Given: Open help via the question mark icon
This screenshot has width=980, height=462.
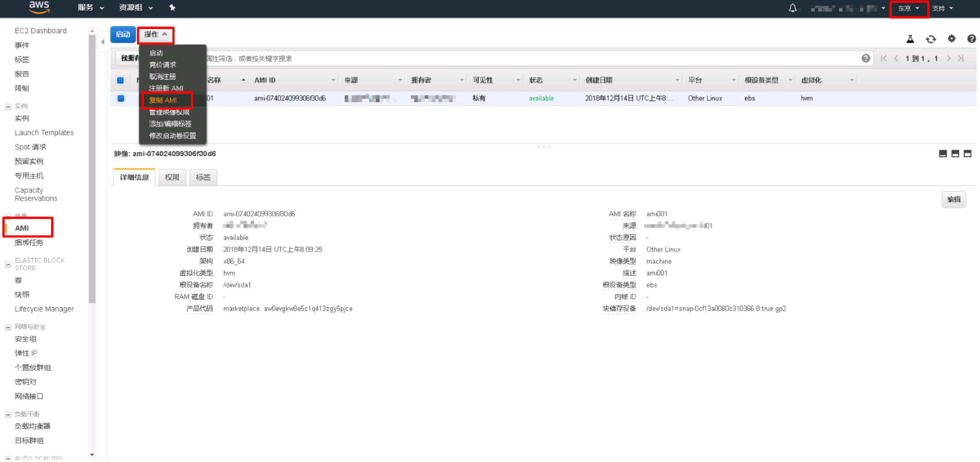Looking at the screenshot, I should pos(971,39).
